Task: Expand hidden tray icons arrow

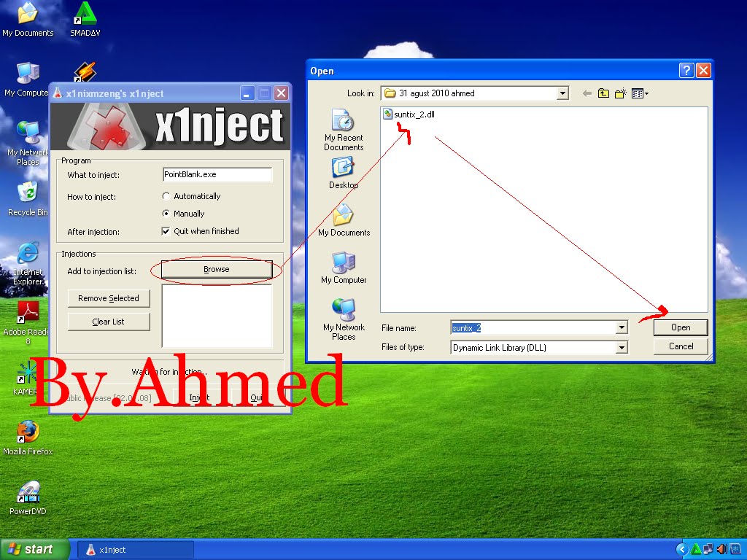Action: (682, 550)
